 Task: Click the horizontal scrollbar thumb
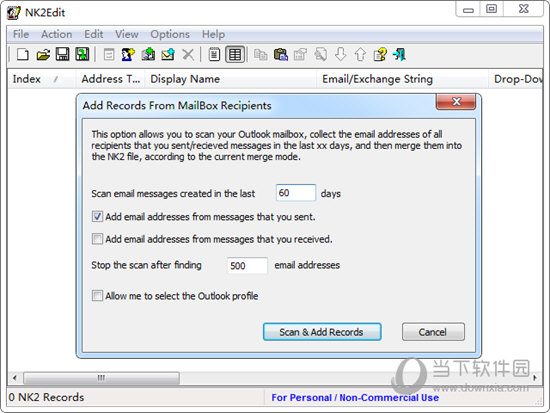[101, 378]
